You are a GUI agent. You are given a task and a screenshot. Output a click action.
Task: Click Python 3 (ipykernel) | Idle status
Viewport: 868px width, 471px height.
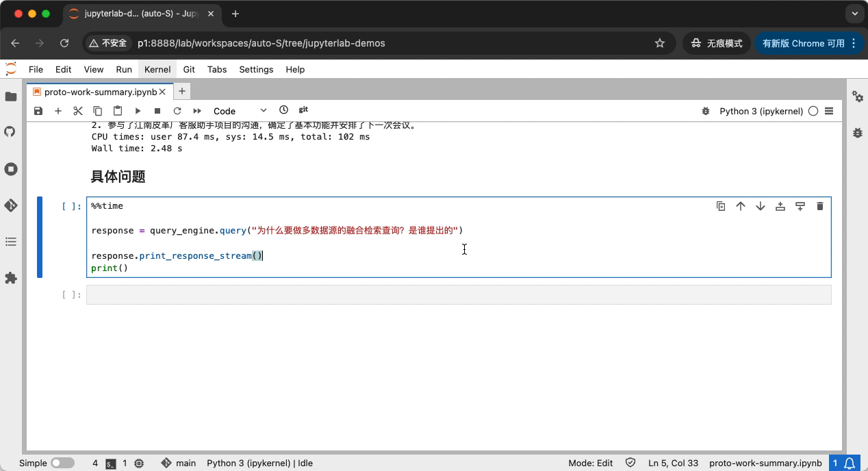[260, 463]
